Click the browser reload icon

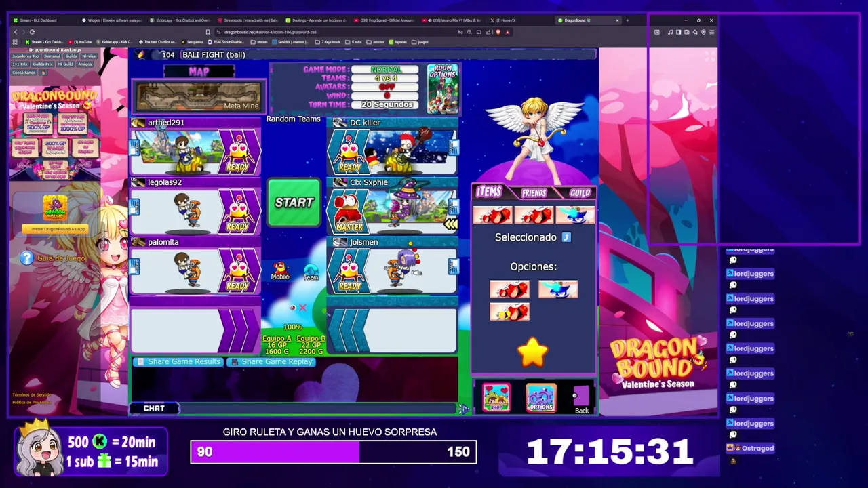pyautogui.click(x=33, y=32)
